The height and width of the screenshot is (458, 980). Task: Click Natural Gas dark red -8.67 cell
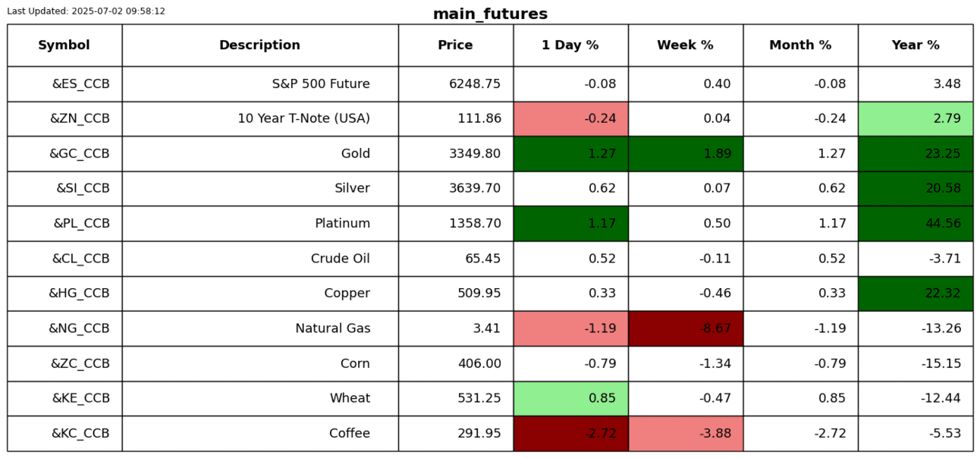pos(685,328)
